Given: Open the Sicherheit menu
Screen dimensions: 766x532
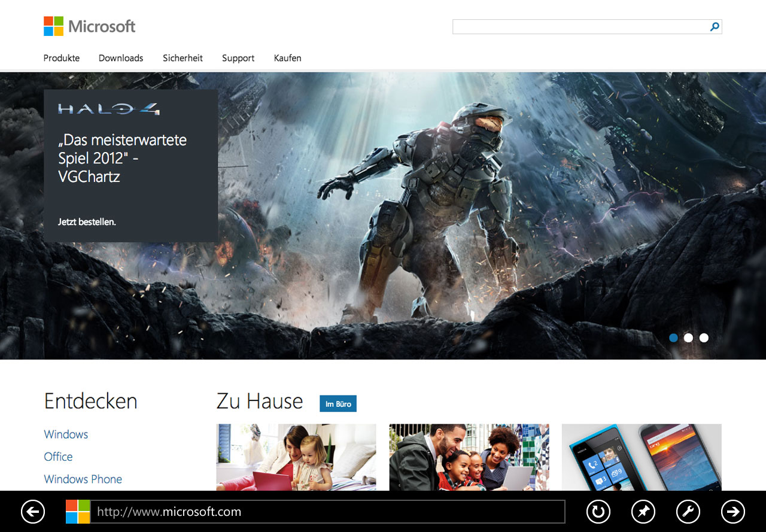Looking at the screenshot, I should [183, 58].
